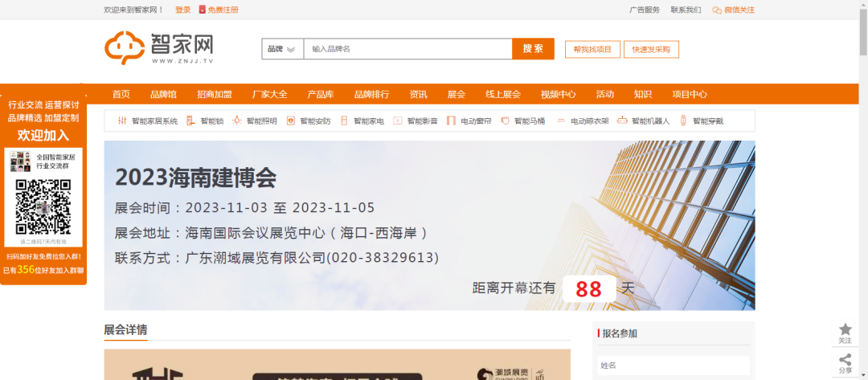Screen dimensions: 868x380
Task: Click the 关注 star icon
Action: [x=845, y=329]
